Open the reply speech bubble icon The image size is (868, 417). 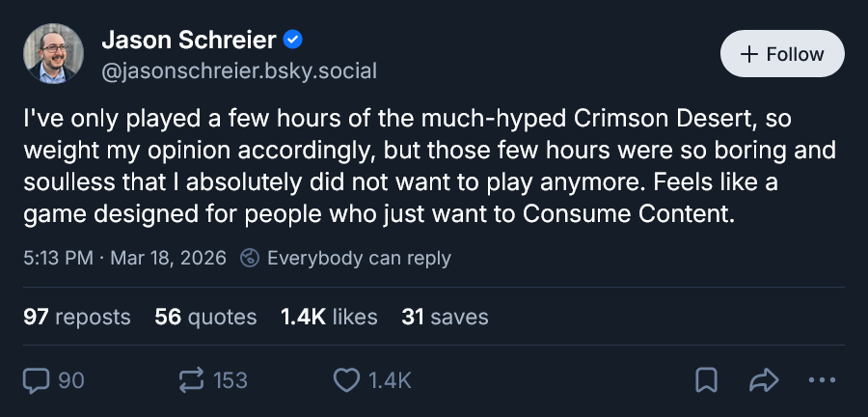coord(36,380)
